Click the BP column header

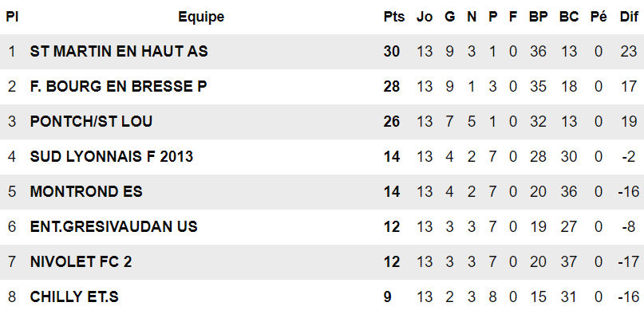coord(538,17)
